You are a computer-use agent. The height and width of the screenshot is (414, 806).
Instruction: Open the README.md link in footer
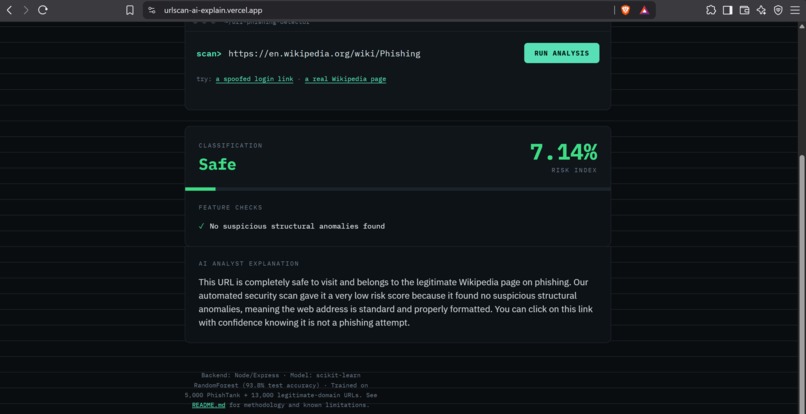[x=208, y=405]
